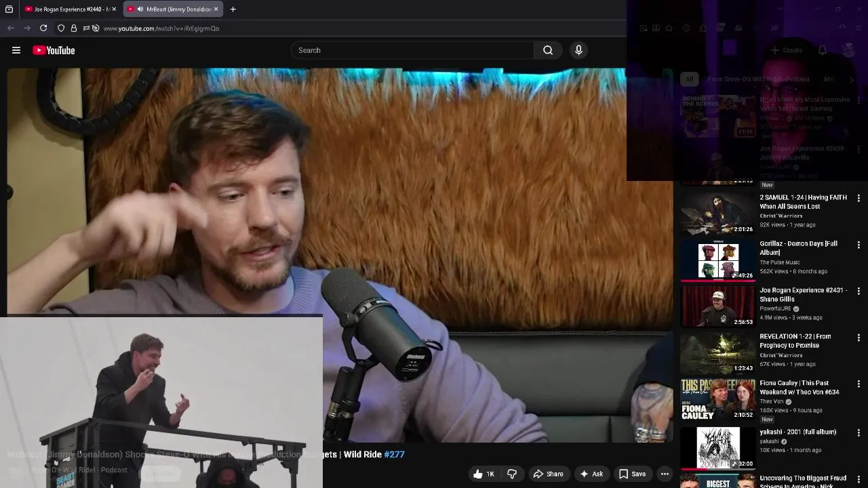The width and height of the screenshot is (868, 488).
Task: Open the Ask AI button
Action: 591,474
